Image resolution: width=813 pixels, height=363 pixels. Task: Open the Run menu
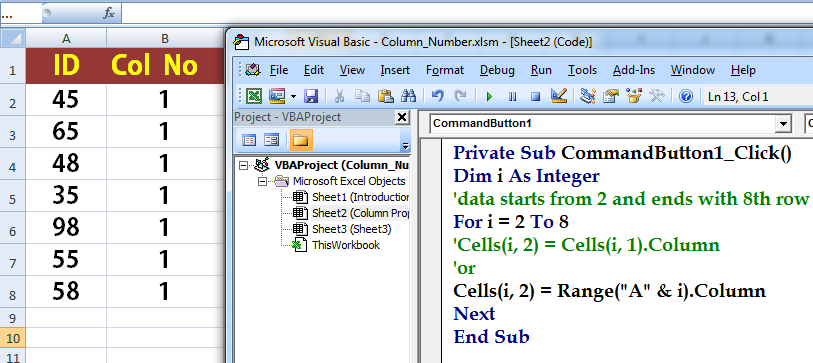pos(541,70)
